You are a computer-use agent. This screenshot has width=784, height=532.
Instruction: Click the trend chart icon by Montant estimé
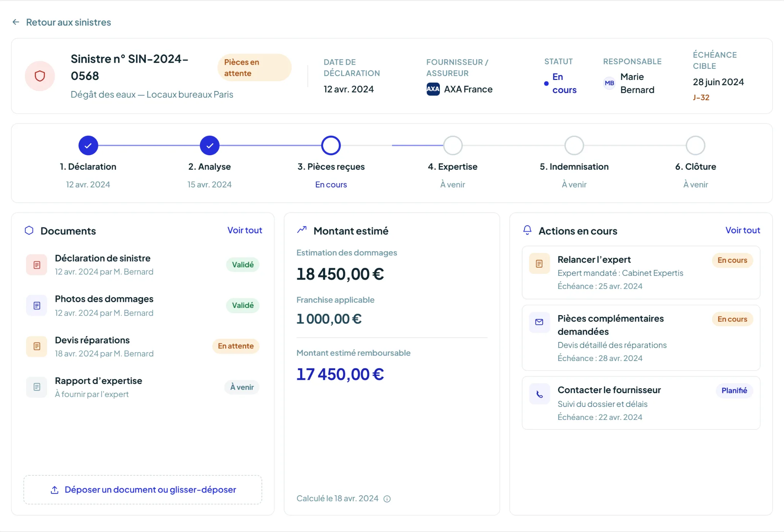(302, 229)
